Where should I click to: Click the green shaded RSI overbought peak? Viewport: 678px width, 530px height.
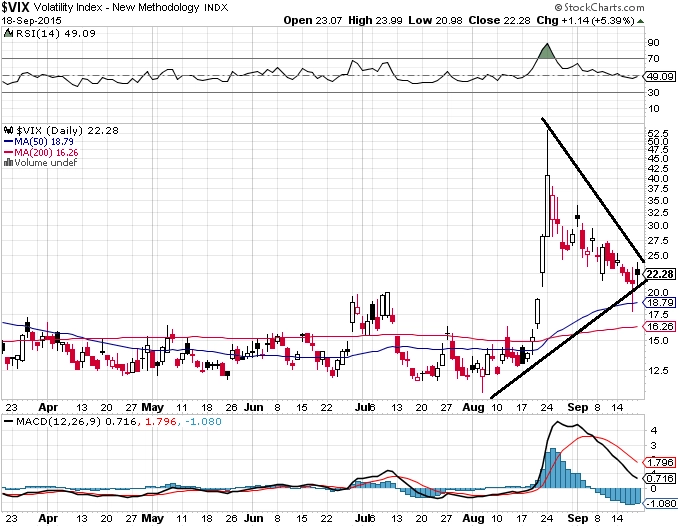[x=547, y=52]
